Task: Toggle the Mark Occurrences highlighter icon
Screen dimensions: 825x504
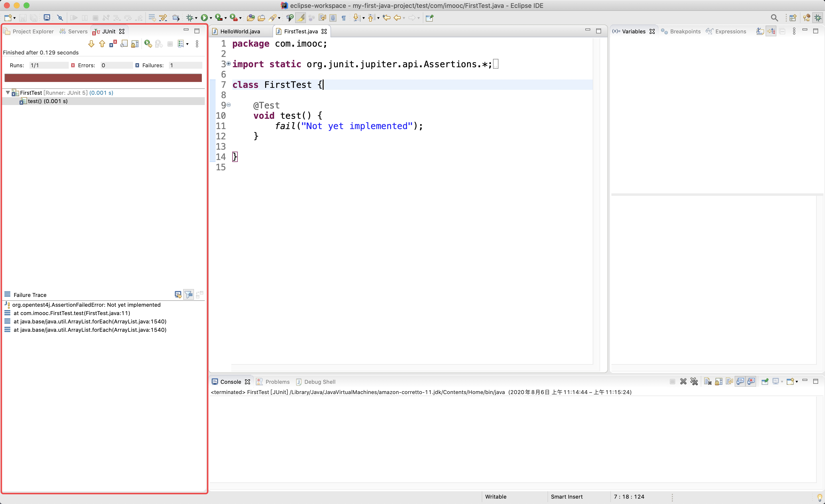Action: [x=301, y=18]
